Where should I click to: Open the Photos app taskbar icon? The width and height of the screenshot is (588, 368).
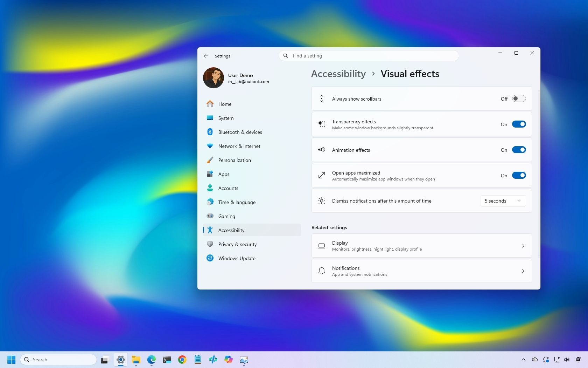(x=244, y=360)
